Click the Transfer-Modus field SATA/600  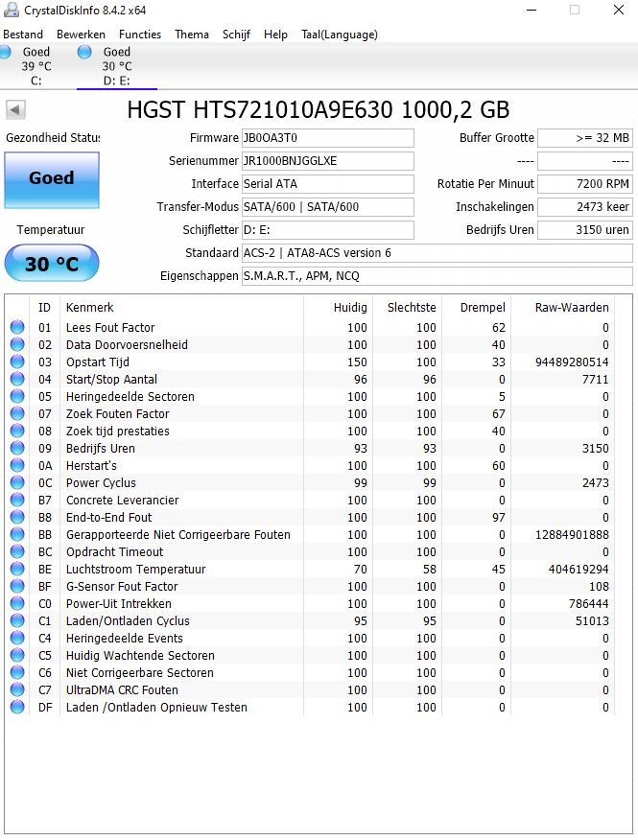click(x=327, y=207)
